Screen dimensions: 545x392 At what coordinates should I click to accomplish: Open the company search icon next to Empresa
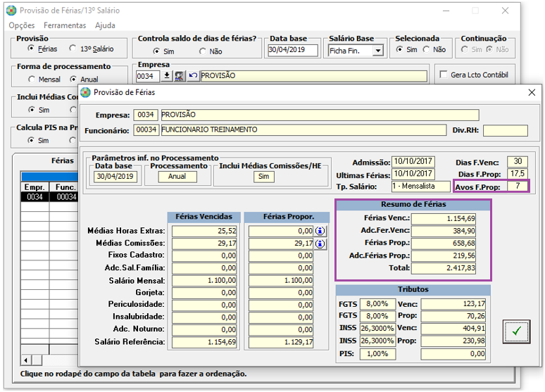click(180, 76)
